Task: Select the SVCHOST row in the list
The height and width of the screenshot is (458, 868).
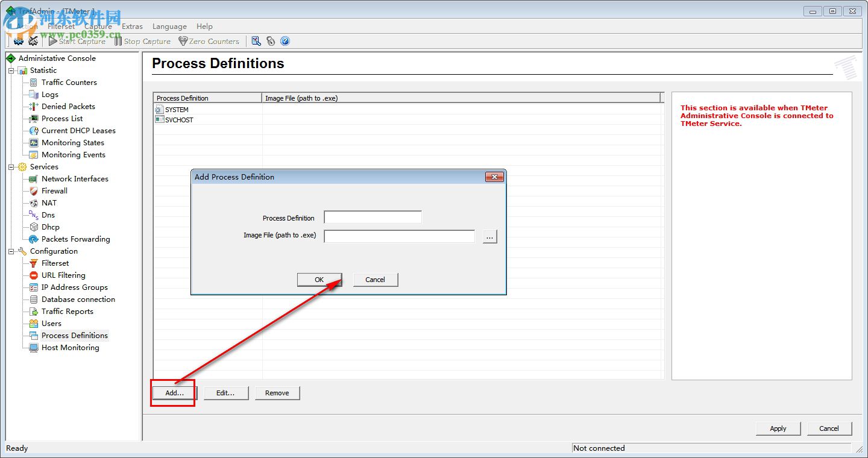Action: (407, 120)
